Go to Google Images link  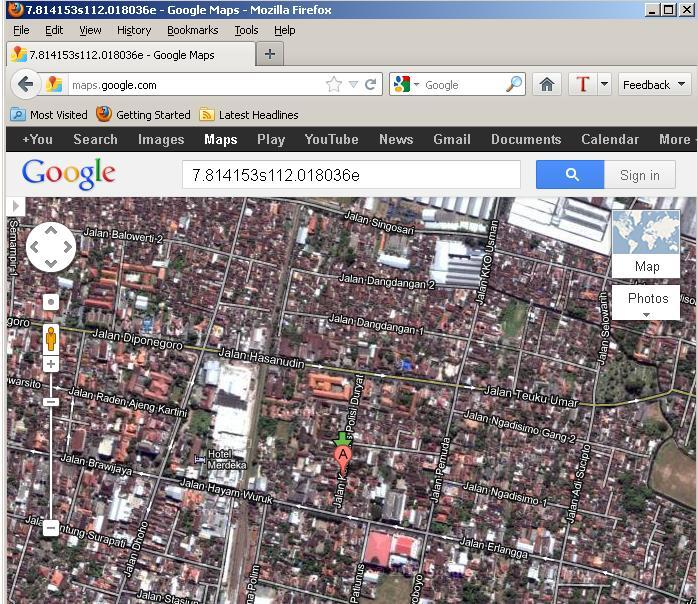[x=161, y=139]
